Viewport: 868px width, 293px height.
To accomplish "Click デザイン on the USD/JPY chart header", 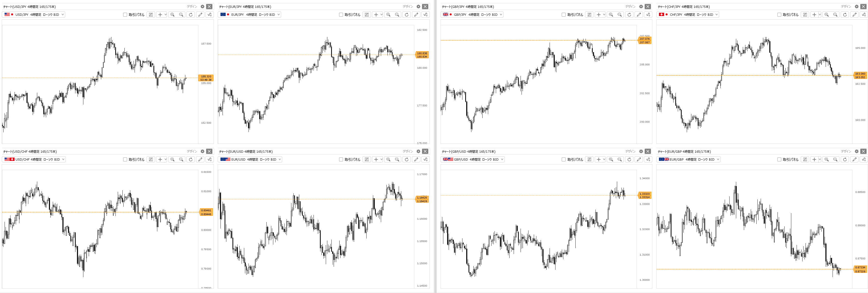I will coord(192,6).
